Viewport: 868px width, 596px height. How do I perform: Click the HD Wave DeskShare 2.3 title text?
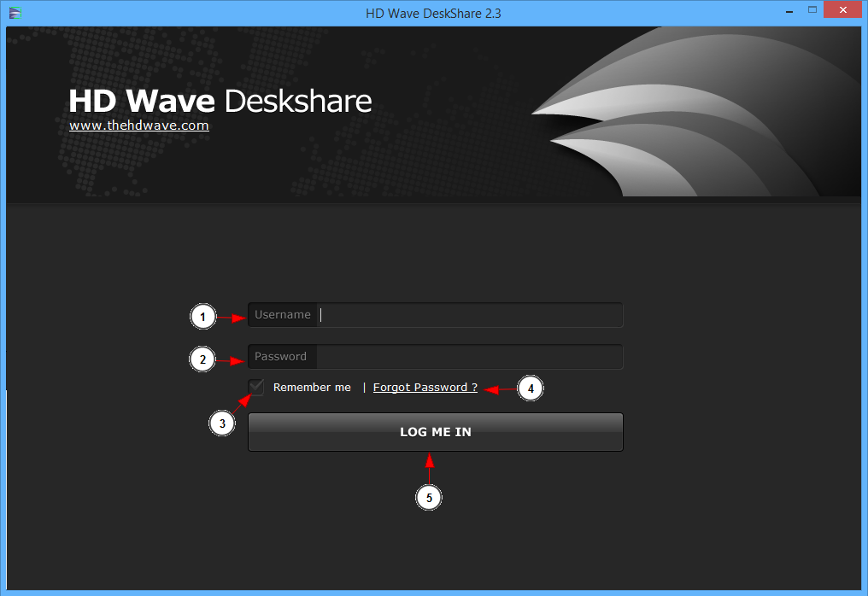[x=433, y=14]
